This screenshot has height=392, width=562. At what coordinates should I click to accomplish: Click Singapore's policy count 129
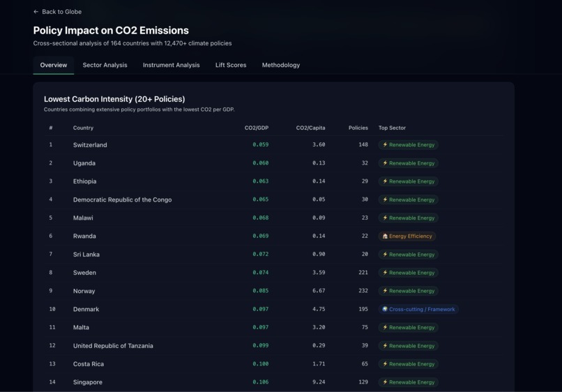tap(363, 382)
